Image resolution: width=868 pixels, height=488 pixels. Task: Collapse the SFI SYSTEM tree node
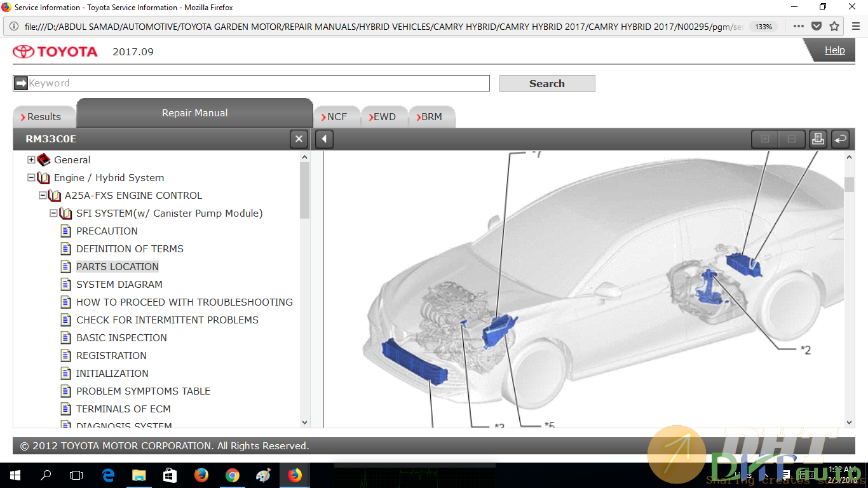coord(53,213)
